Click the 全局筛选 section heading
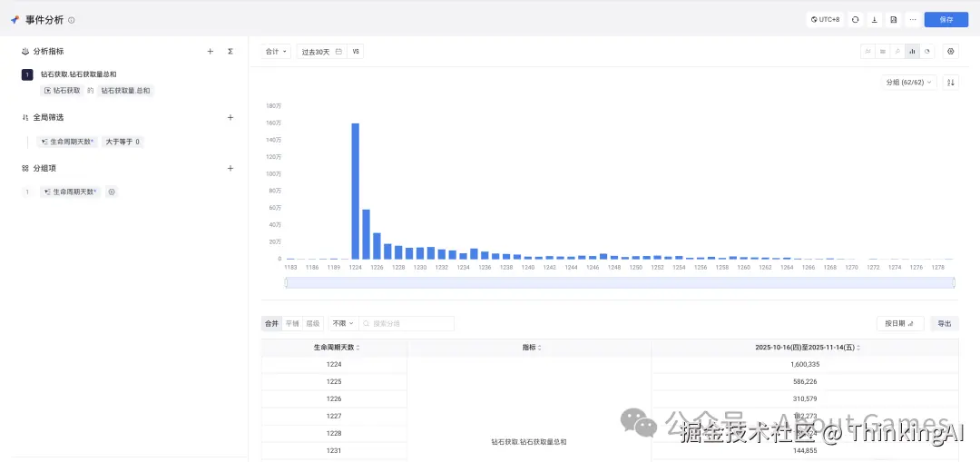Image resolution: width=980 pixels, height=462 pixels. click(x=48, y=117)
